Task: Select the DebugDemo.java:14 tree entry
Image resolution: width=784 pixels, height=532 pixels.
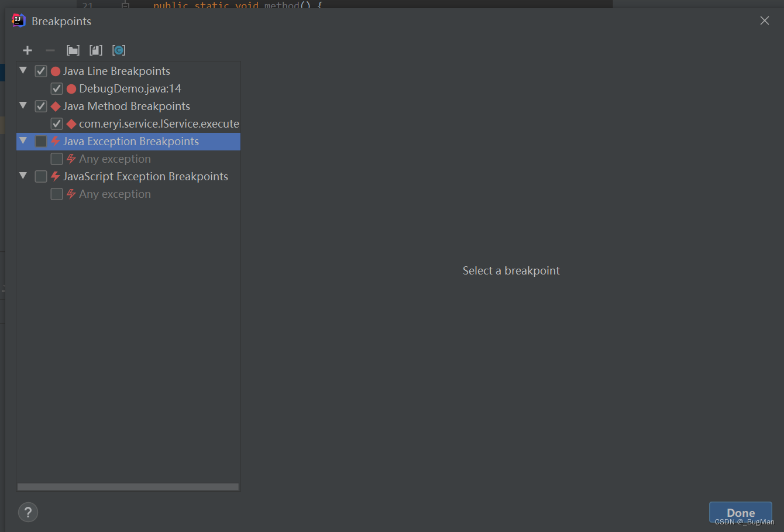Action: (130, 88)
